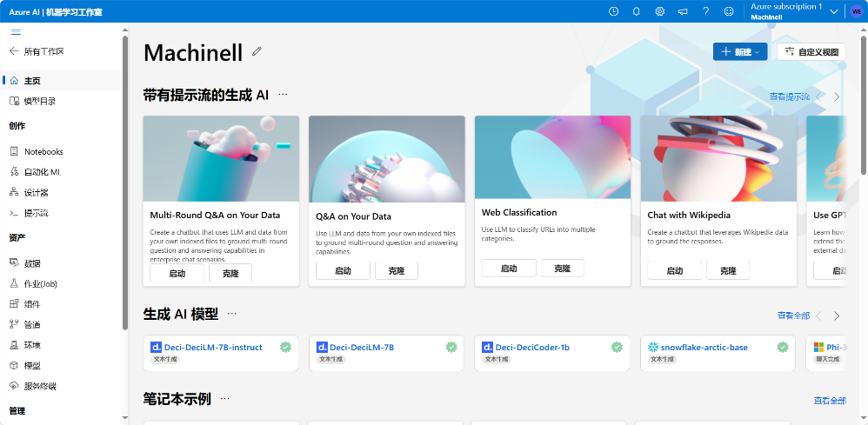Open the help question mark

point(706,11)
